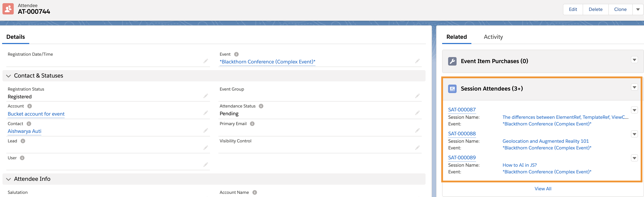Open Blackthorn Conference event link in Details
The width and height of the screenshot is (644, 197).
point(267,62)
